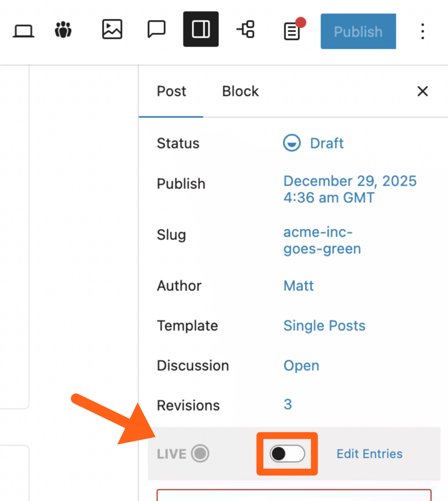Toggle the settings sidebar panel icon
The height and width of the screenshot is (501, 448).
click(201, 30)
